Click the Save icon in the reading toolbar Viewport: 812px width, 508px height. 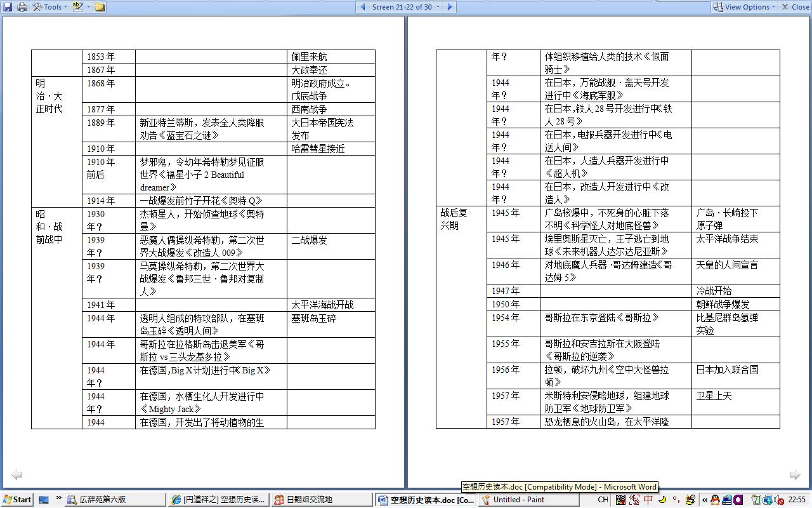(x=8, y=7)
